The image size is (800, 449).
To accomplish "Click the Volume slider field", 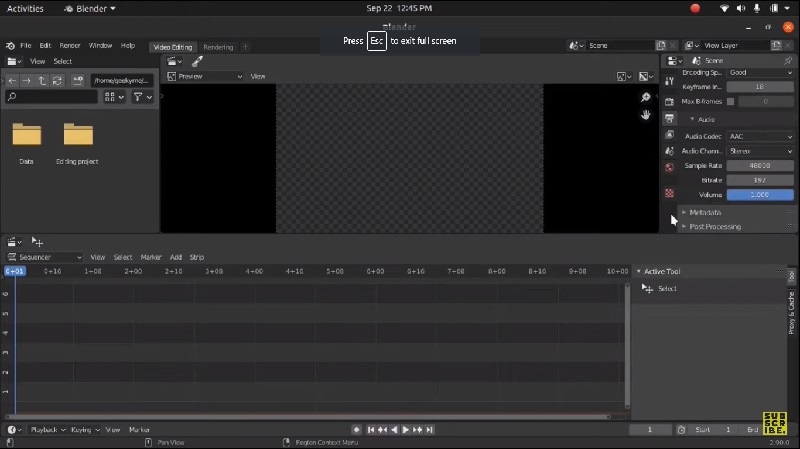I will point(760,194).
